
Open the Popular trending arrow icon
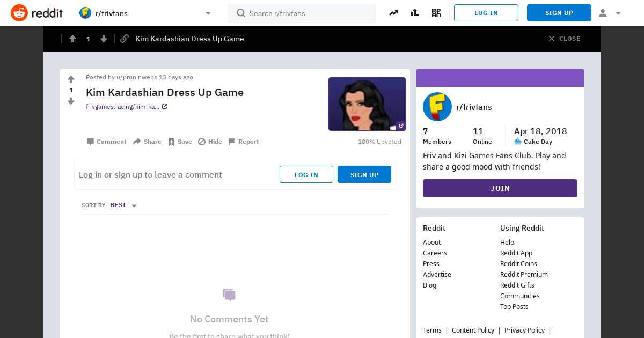click(x=393, y=13)
